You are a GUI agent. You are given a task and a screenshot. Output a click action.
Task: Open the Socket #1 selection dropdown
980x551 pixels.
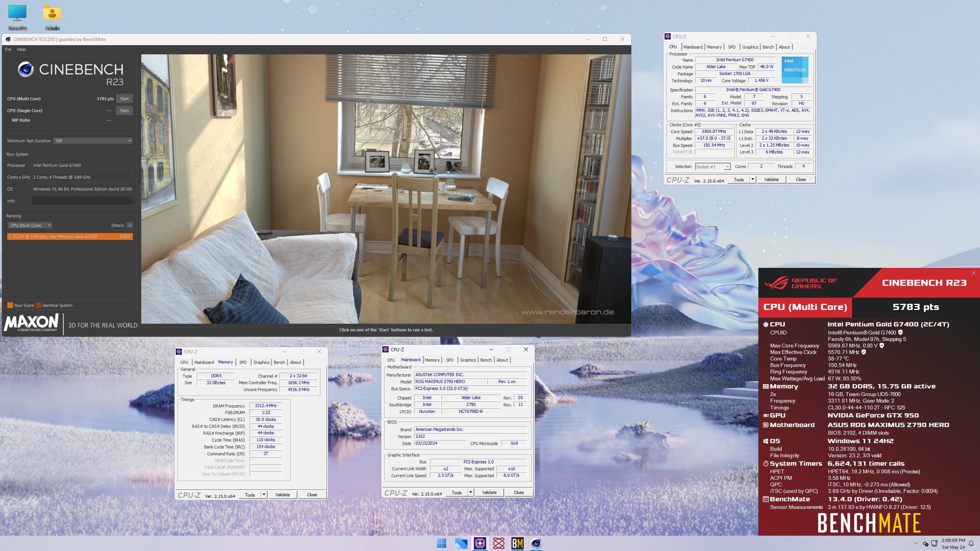click(713, 166)
